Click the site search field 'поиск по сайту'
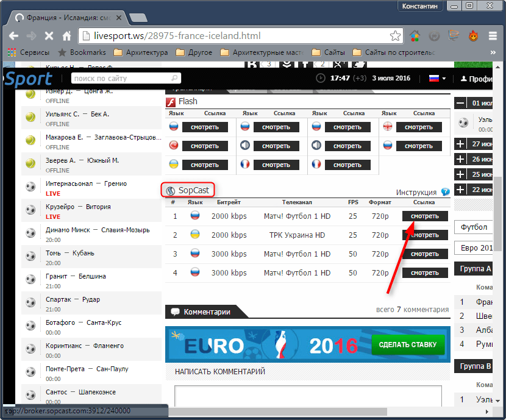Image resolution: width=506 pixels, height=420 pixels. [126, 78]
